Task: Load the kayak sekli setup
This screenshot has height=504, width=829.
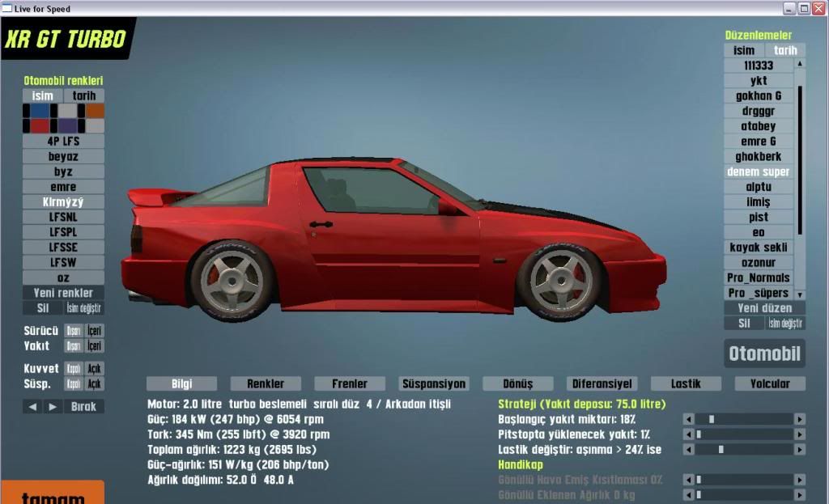Action: point(759,248)
